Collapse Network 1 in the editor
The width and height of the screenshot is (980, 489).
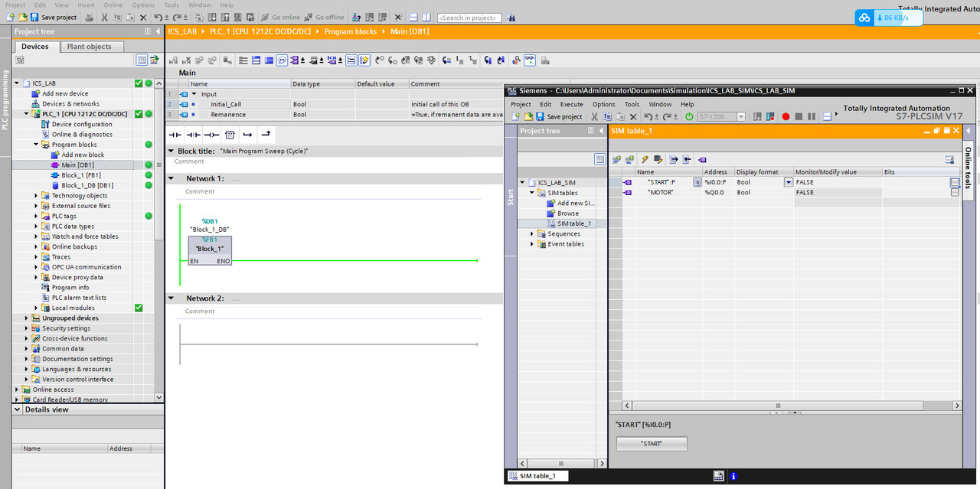coord(171,178)
